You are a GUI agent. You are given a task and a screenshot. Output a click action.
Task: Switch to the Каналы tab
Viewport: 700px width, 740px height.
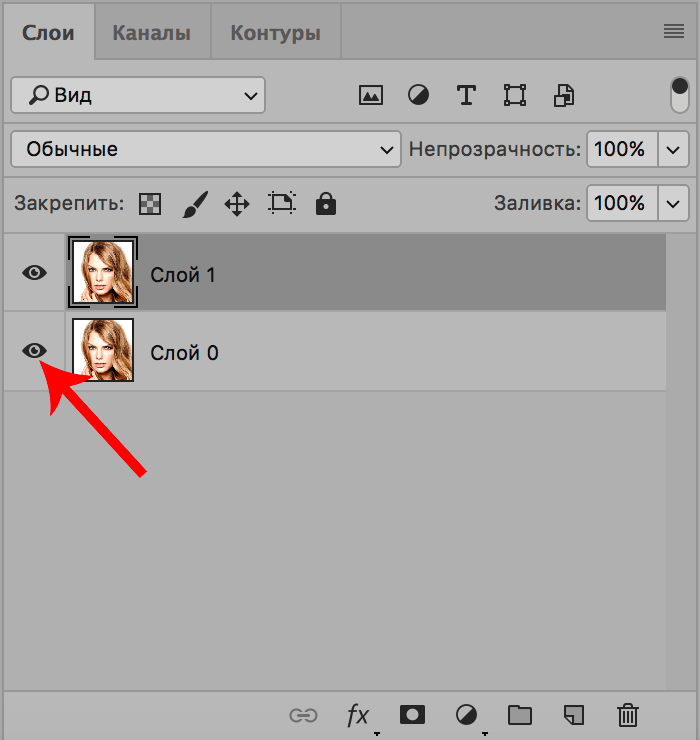pos(151,33)
